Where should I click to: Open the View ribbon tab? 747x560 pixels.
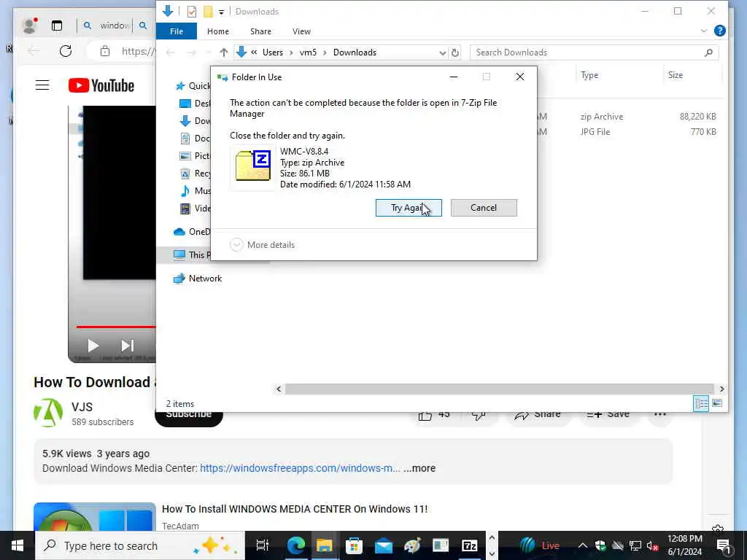click(301, 31)
